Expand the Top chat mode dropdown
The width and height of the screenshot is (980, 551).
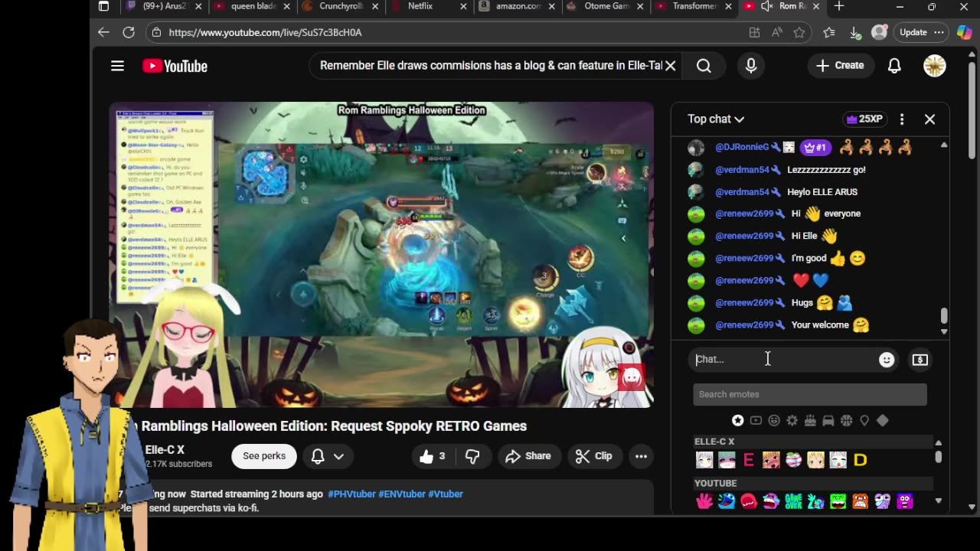(x=716, y=119)
